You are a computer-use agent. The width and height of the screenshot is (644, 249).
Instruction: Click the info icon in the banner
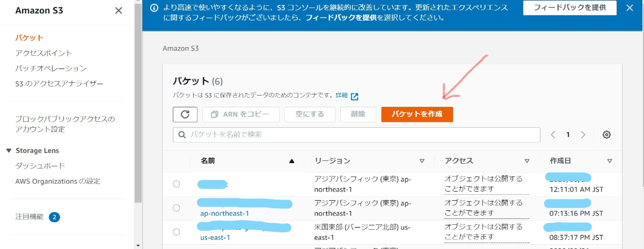coord(154,8)
